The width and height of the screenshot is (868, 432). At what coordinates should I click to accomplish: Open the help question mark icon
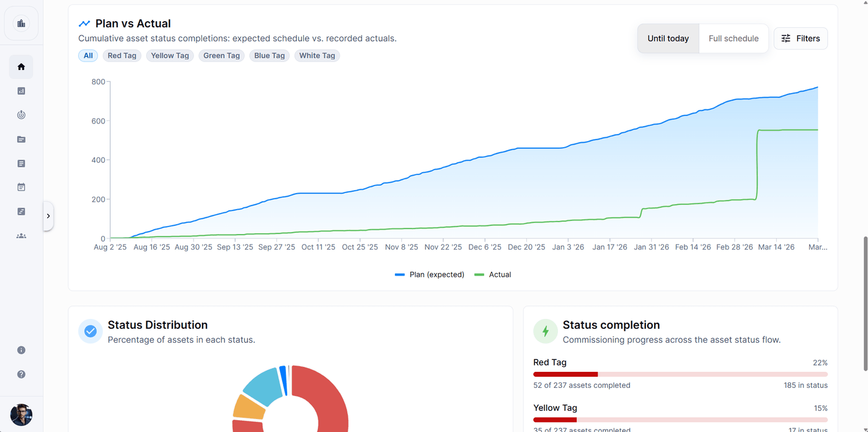pyautogui.click(x=21, y=374)
